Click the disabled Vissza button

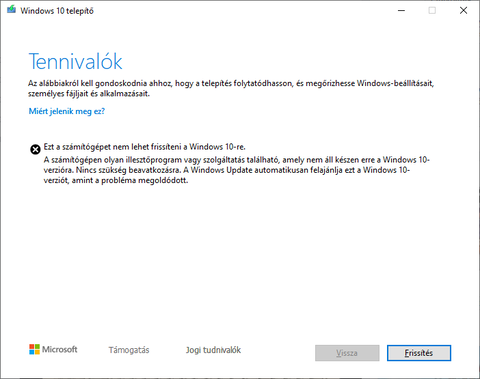347,353
